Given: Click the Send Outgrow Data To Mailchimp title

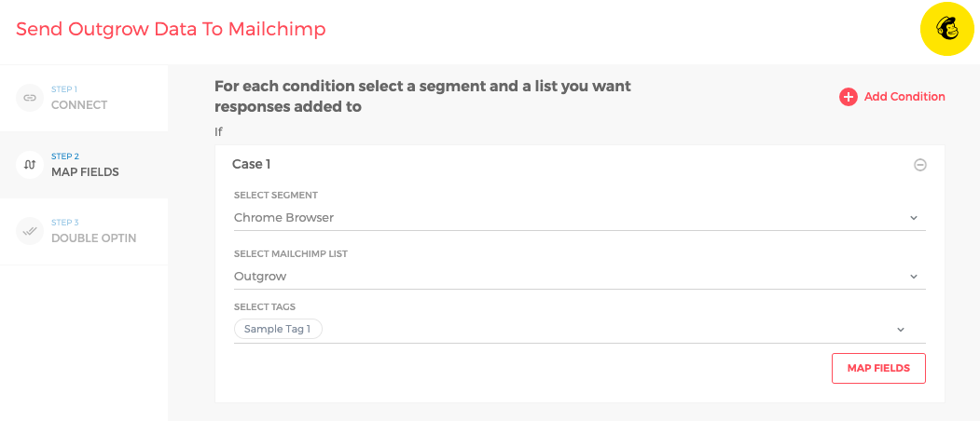Looking at the screenshot, I should (x=171, y=29).
